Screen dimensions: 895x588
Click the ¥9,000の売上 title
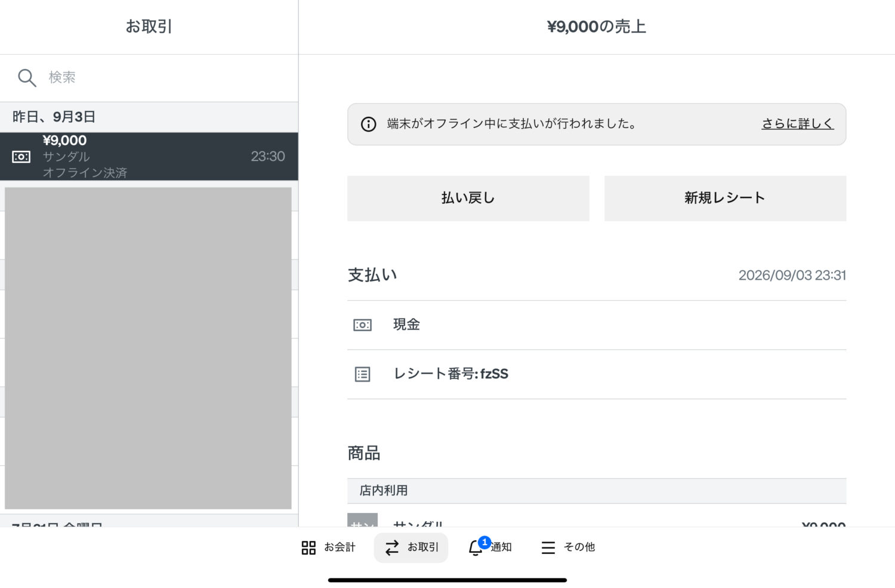(x=597, y=27)
